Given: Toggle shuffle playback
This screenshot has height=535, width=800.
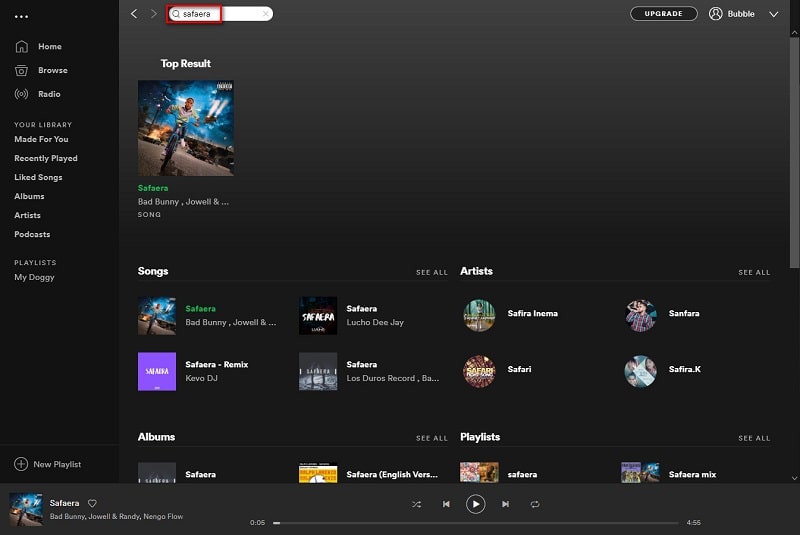Looking at the screenshot, I should 416,504.
